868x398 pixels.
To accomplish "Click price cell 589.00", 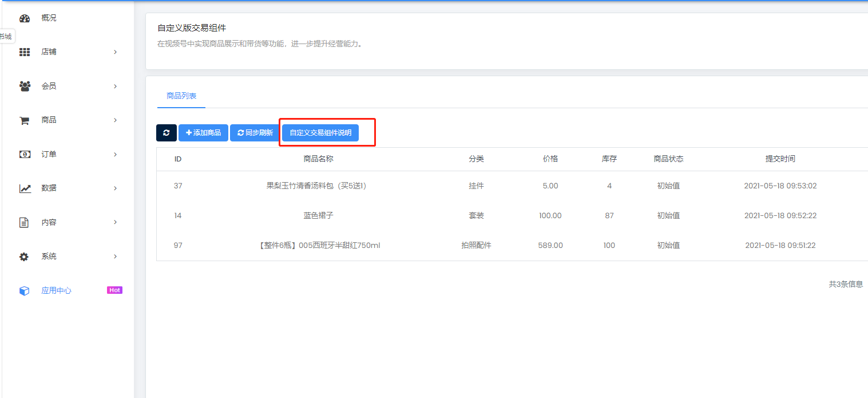I will 550,246.
